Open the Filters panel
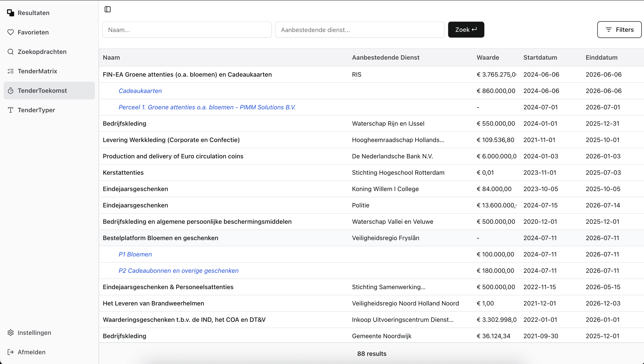Viewport: 644px width, 364px height. [619, 30]
